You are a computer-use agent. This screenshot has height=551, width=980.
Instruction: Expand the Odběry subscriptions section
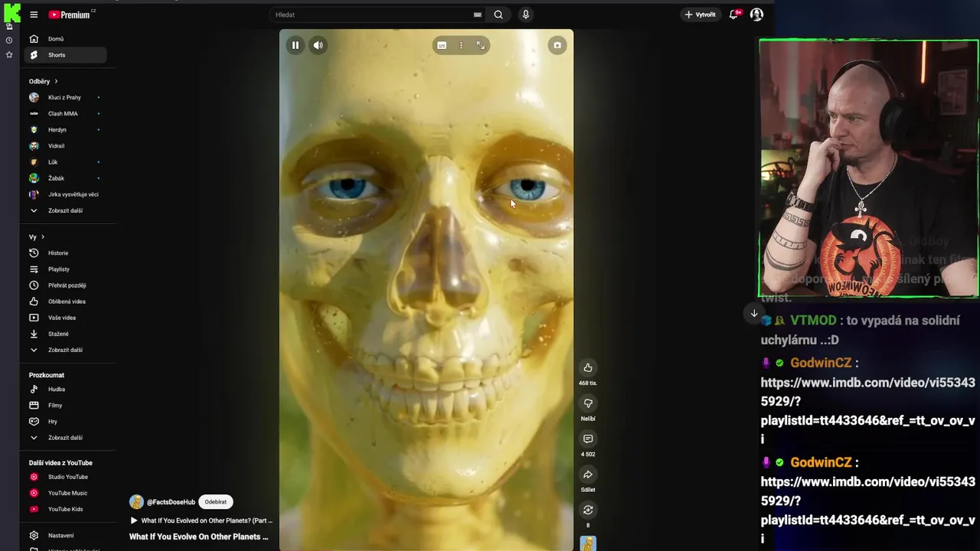point(44,81)
